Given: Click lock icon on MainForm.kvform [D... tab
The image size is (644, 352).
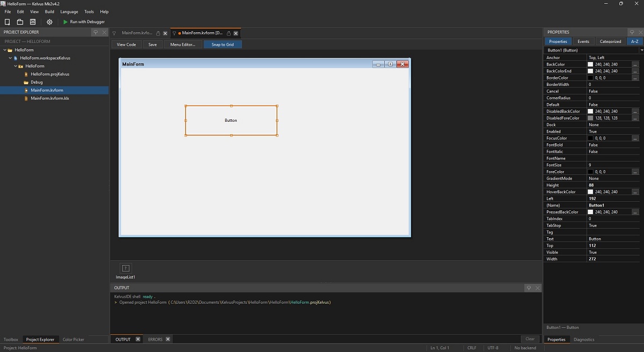Looking at the screenshot, I should click(x=229, y=33).
